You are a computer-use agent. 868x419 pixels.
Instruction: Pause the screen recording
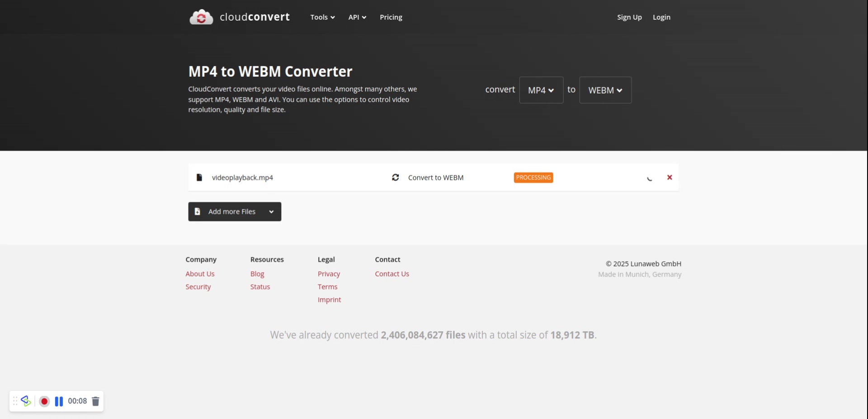click(x=59, y=401)
